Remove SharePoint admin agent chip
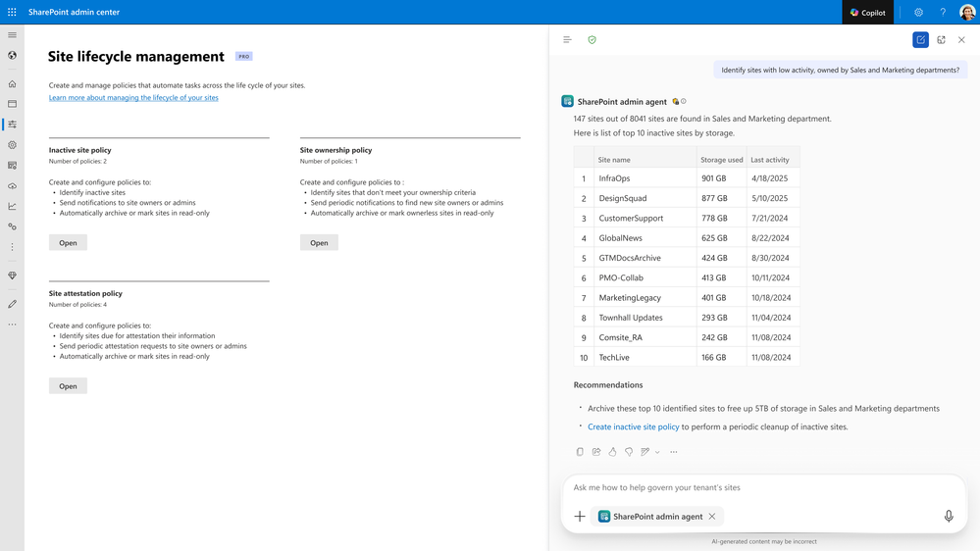 [712, 516]
